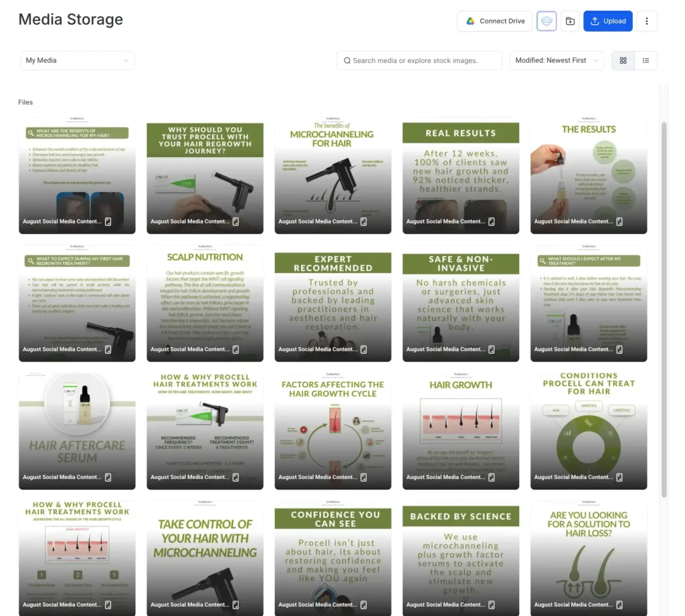Expand the My Media dropdown
Screen dimensions: 685x616
pos(78,60)
